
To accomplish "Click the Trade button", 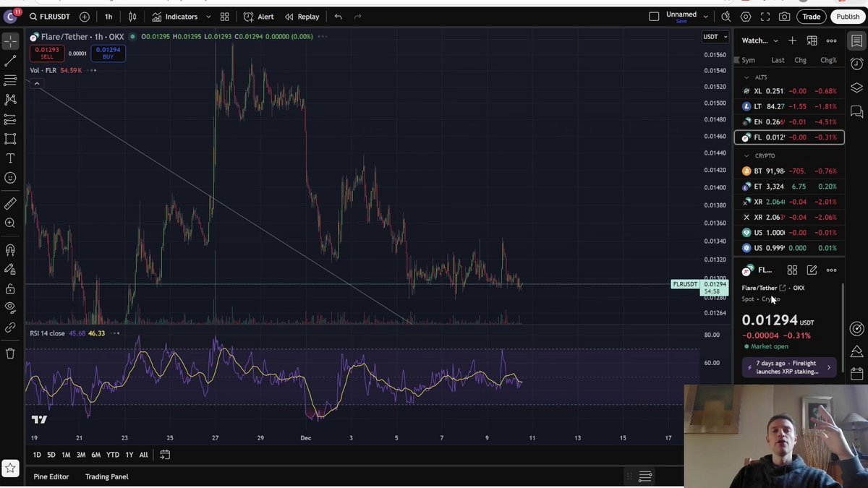I will click(x=812, y=17).
